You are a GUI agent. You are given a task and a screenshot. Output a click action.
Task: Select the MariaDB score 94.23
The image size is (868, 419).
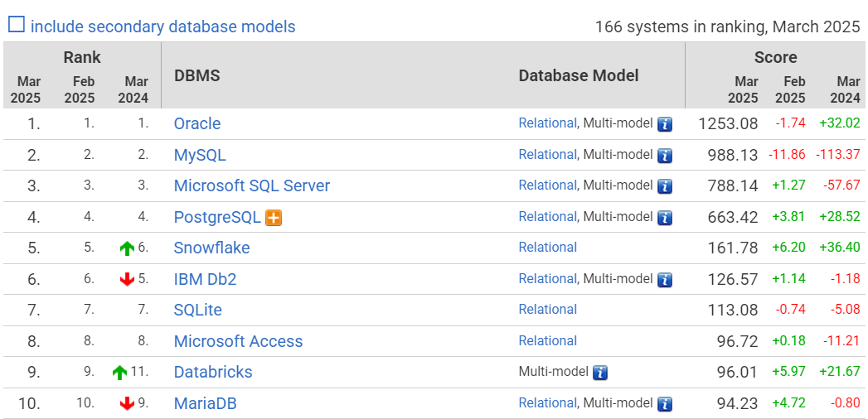click(738, 404)
